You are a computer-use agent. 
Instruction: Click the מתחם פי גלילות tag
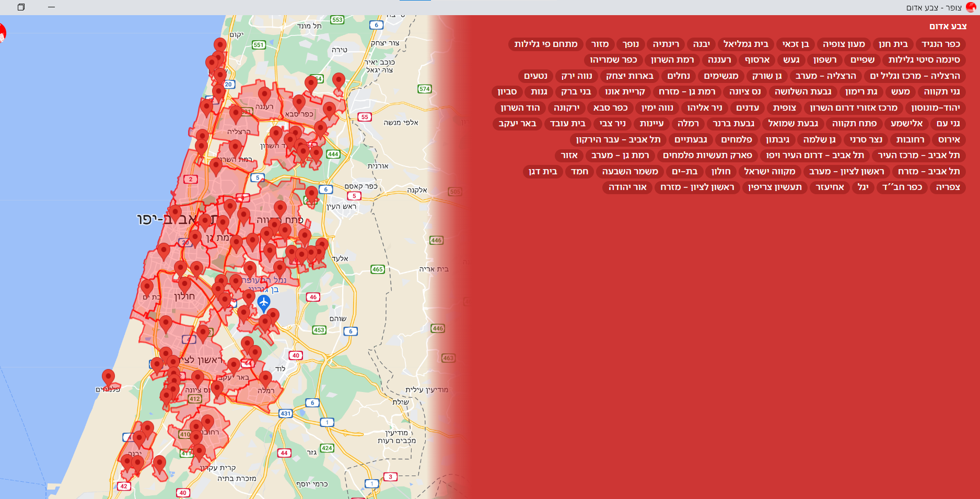(546, 44)
